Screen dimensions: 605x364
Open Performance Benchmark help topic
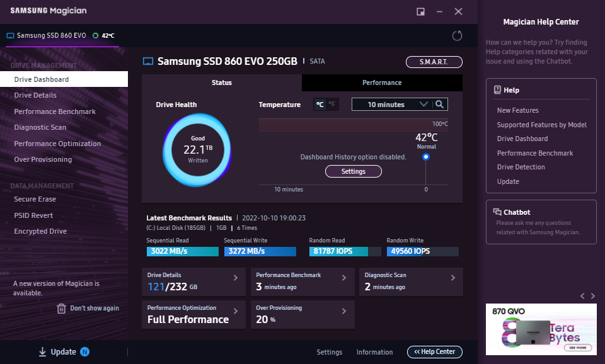[x=535, y=153]
